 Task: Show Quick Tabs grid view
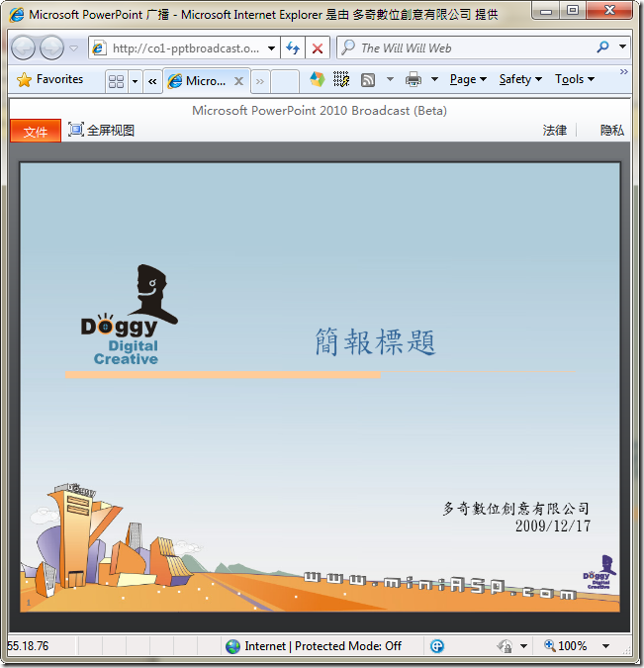[117, 80]
